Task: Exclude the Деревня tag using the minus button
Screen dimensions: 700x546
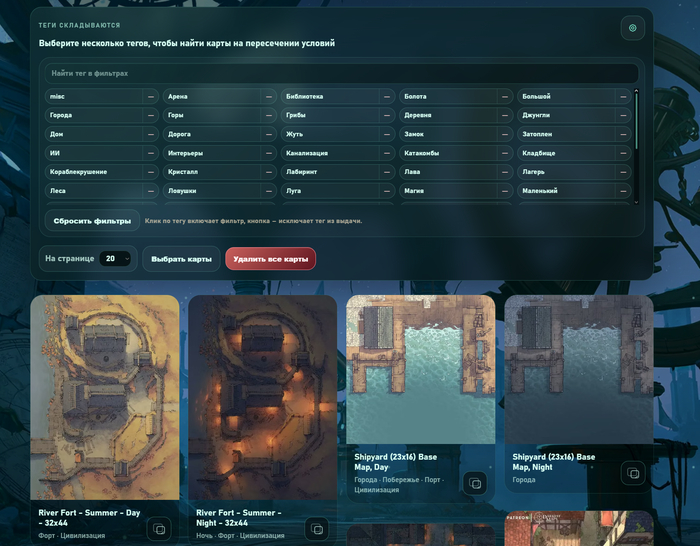Action: [x=505, y=115]
